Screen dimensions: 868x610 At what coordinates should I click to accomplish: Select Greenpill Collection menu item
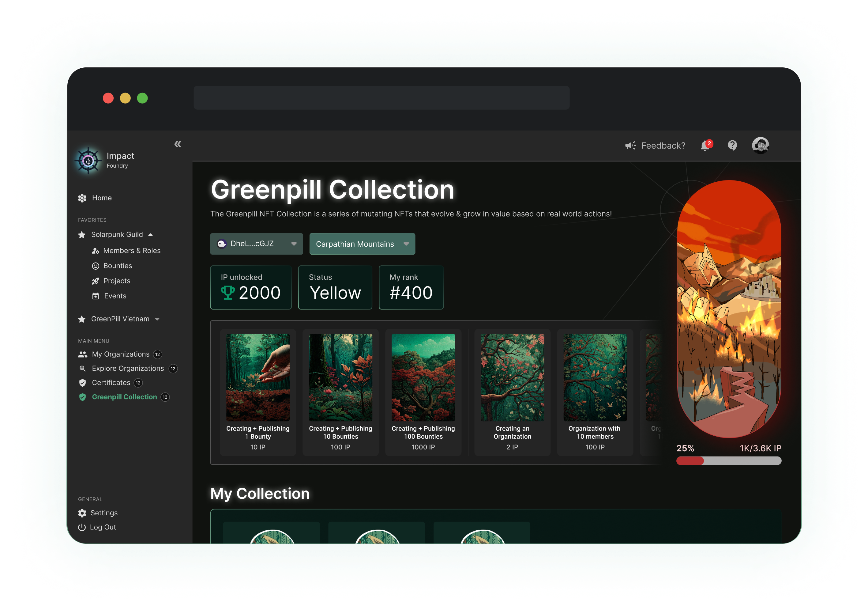click(x=124, y=397)
